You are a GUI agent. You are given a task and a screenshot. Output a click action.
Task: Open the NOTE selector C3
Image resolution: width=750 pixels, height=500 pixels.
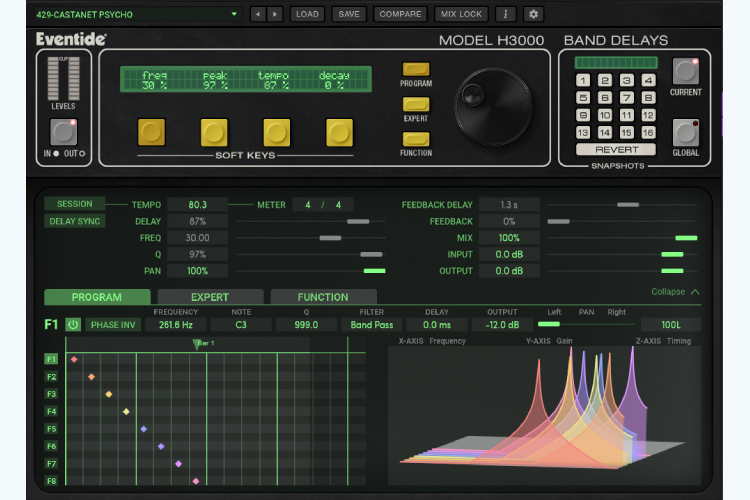[x=241, y=325]
